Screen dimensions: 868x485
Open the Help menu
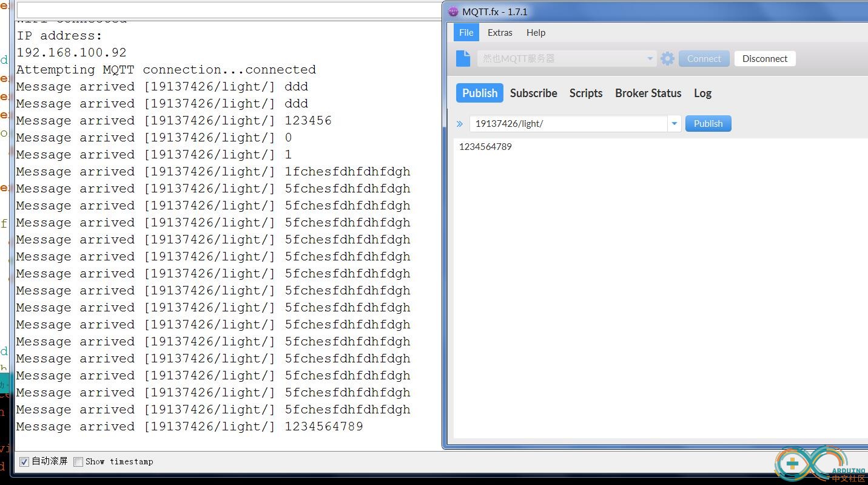click(536, 33)
